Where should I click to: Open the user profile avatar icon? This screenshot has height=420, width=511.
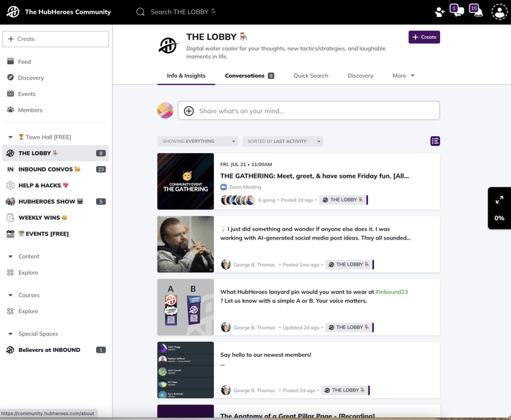pos(499,12)
